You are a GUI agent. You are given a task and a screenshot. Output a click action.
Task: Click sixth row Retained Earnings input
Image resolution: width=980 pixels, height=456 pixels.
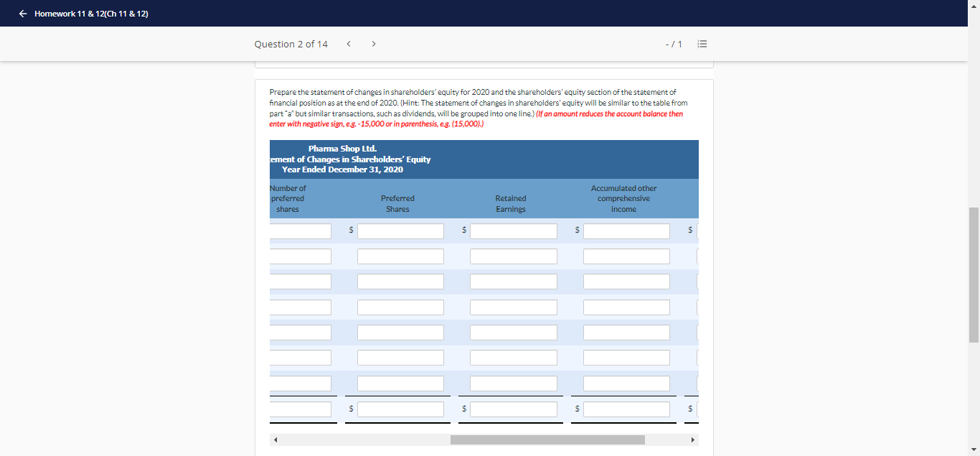tap(514, 358)
